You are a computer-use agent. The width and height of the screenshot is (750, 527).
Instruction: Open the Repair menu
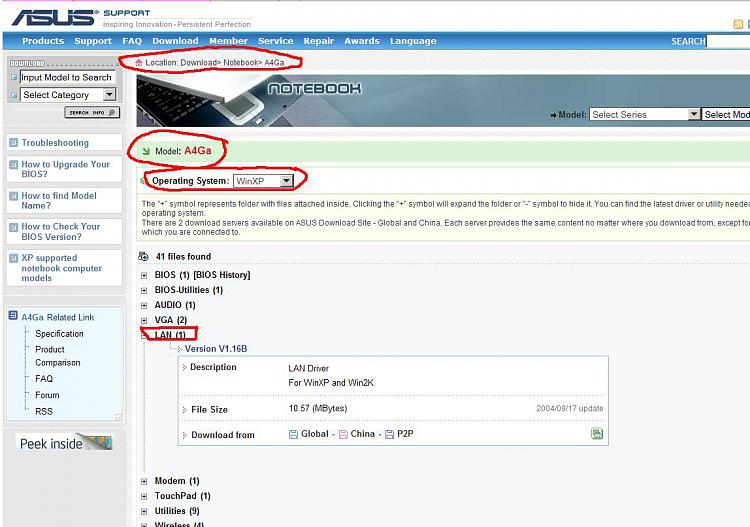click(x=319, y=41)
